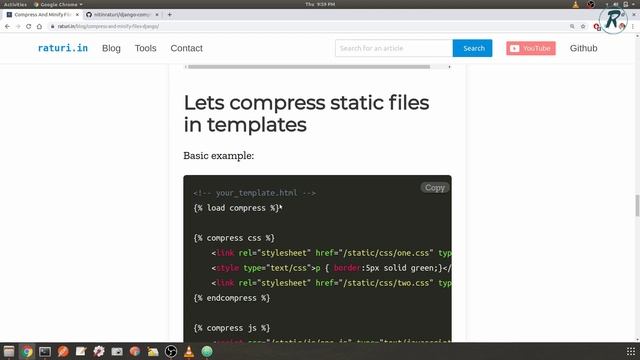
Task: Open the raturi.in home logo link
Action: 63,48
